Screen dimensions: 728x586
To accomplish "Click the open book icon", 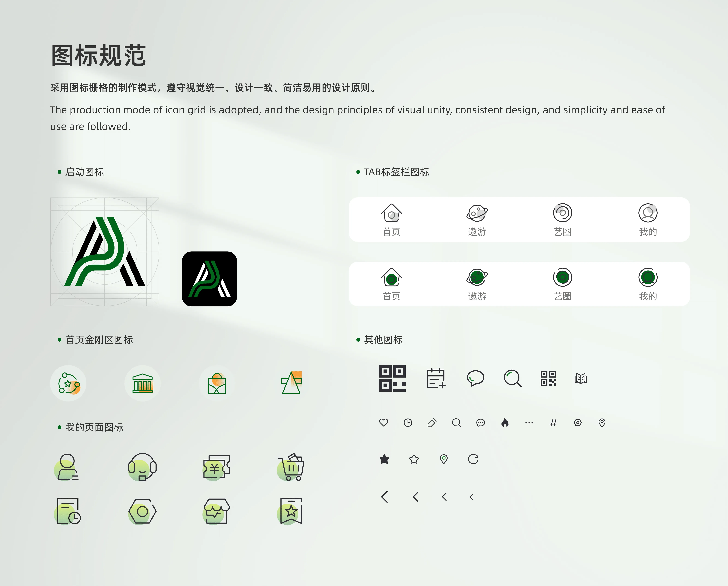I will (581, 378).
